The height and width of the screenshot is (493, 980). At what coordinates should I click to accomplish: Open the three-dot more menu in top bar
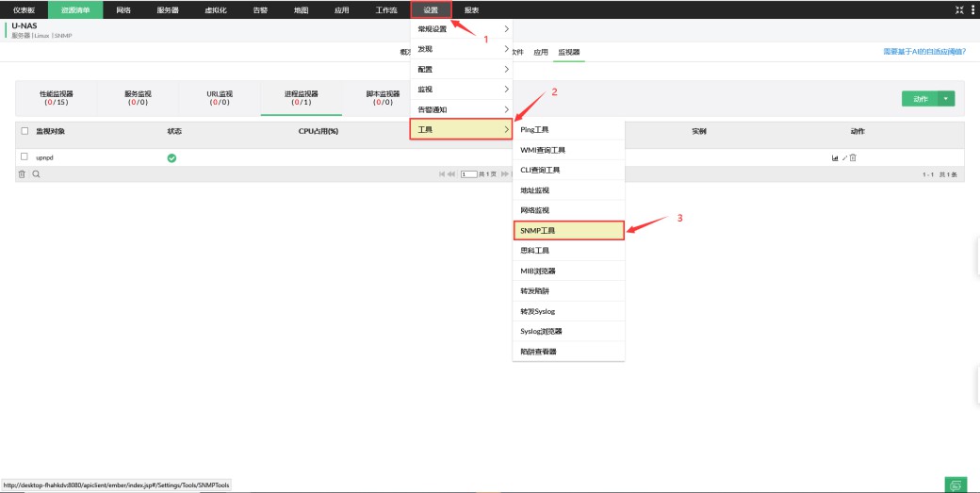click(972, 9)
